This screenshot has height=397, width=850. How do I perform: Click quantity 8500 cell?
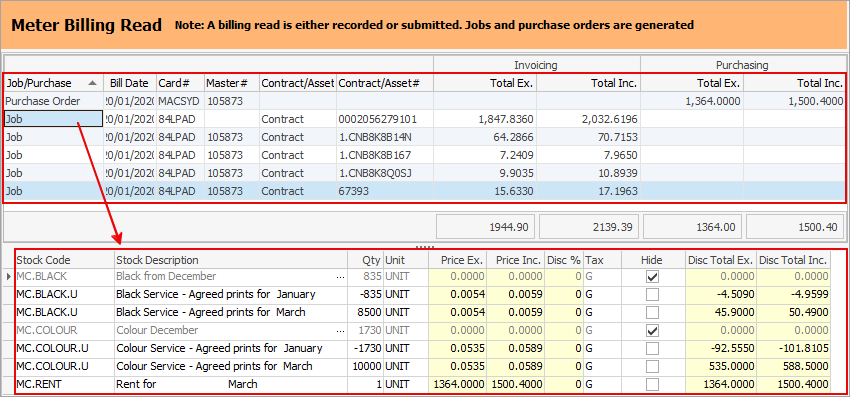[365, 312]
